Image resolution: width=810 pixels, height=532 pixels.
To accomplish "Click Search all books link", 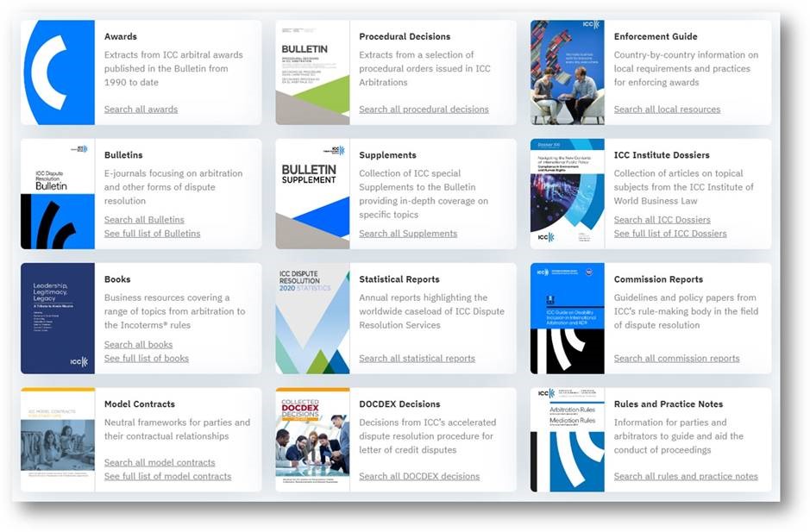I will click(x=138, y=345).
